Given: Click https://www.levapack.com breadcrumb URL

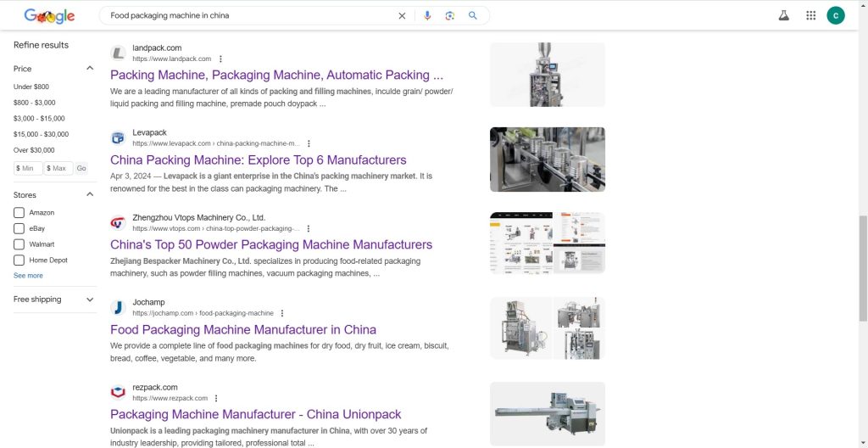Looking at the screenshot, I should tap(216, 143).
